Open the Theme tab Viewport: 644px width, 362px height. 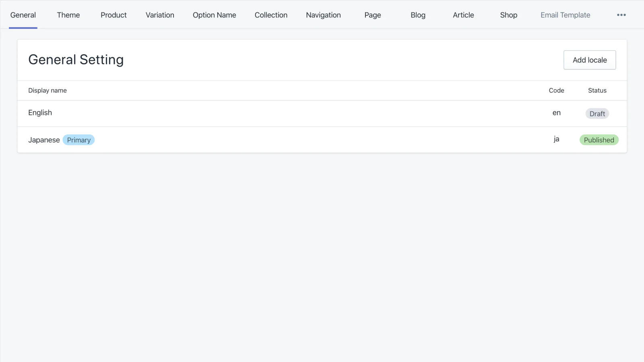tap(68, 15)
